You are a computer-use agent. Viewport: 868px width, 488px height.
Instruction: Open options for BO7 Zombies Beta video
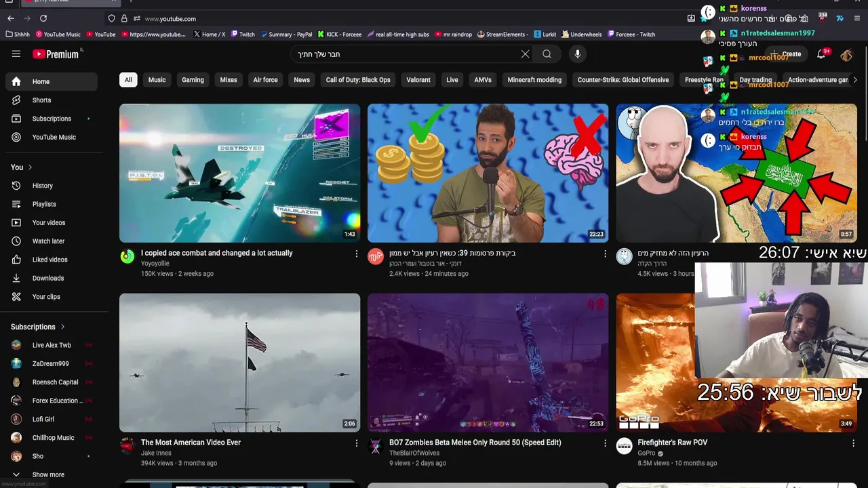tap(605, 443)
